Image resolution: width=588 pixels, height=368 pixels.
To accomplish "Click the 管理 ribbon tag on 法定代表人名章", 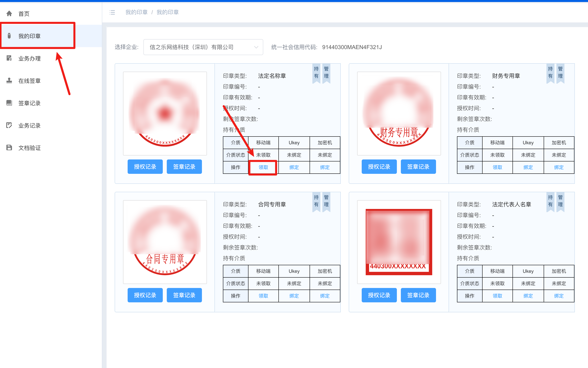I will click(560, 202).
